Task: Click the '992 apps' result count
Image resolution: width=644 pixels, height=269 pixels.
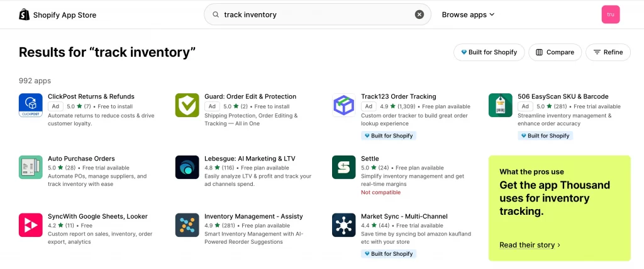Action: tap(35, 81)
